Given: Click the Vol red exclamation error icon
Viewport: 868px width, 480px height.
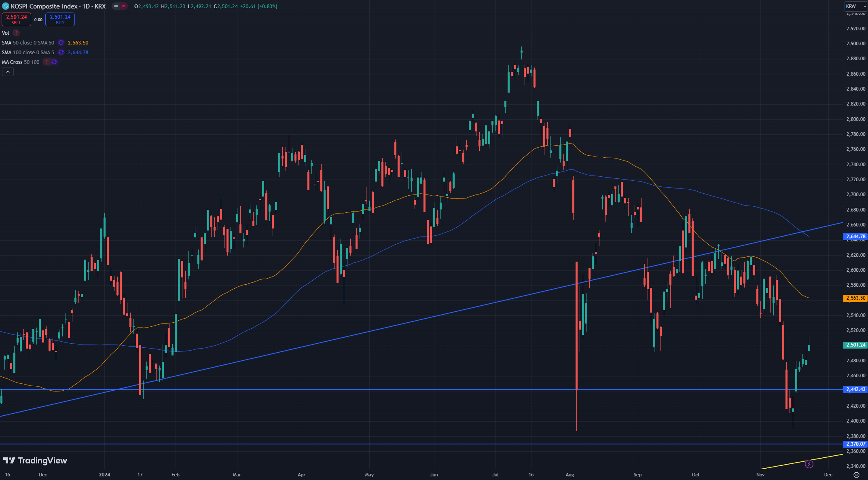Looking at the screenshot, I should pos(16,33).
